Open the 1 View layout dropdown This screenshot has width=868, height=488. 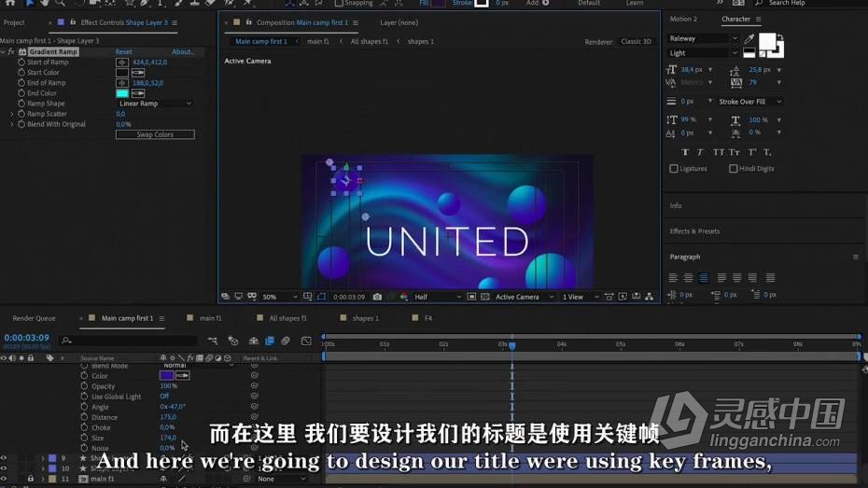tap(581, 297)
